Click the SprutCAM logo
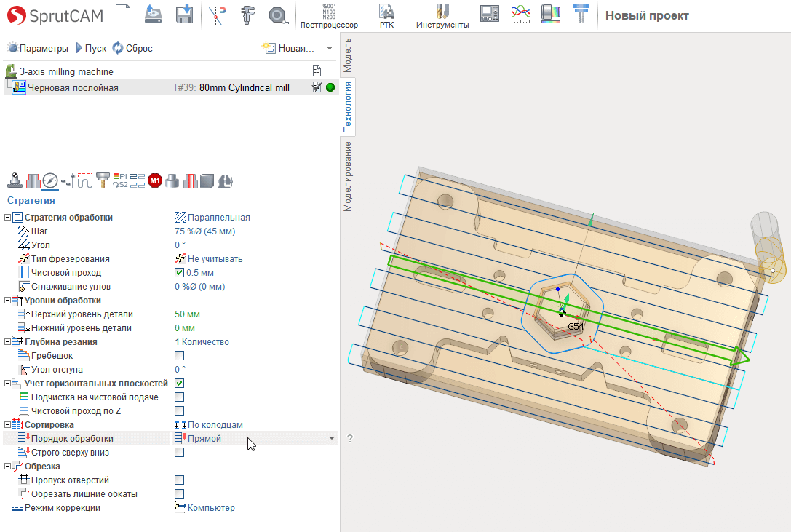Viewport: 791px width, 532px height. pyautogui.click(x=55, y=16)
